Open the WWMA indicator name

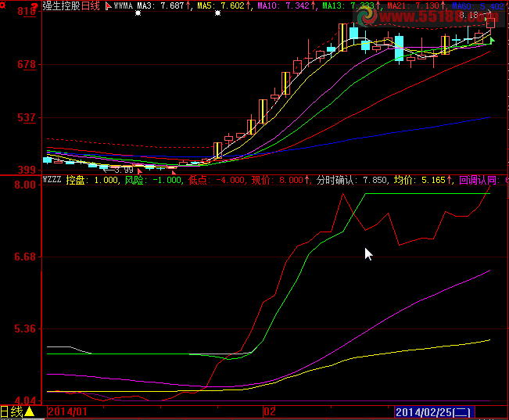124,6
